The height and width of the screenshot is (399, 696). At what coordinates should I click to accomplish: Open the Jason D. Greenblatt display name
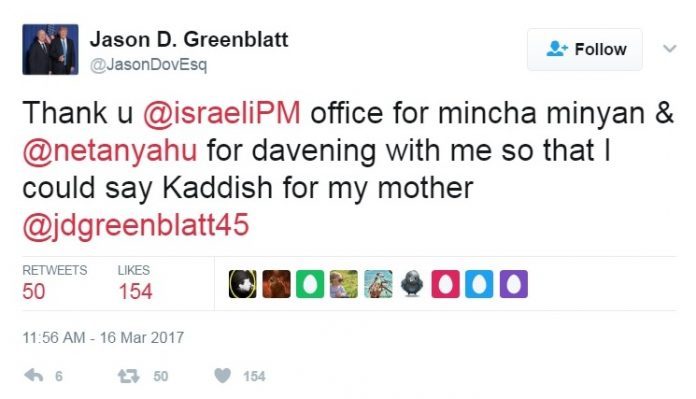[189, 40]
